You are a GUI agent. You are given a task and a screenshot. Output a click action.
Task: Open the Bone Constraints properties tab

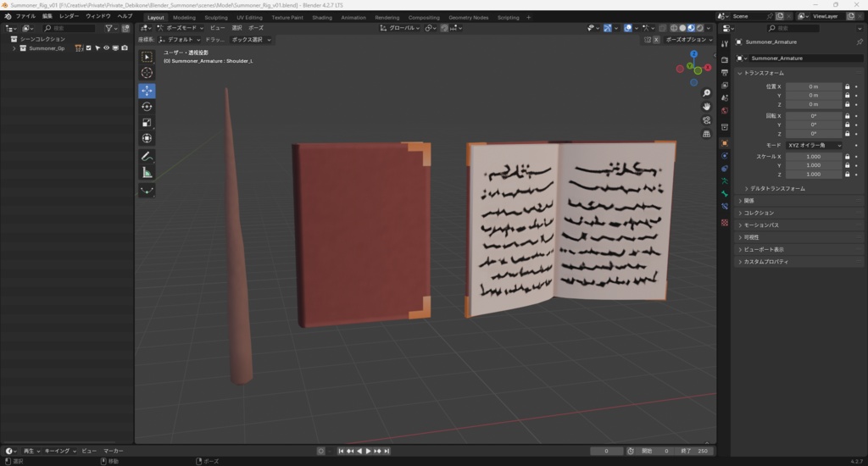[725, 207]
